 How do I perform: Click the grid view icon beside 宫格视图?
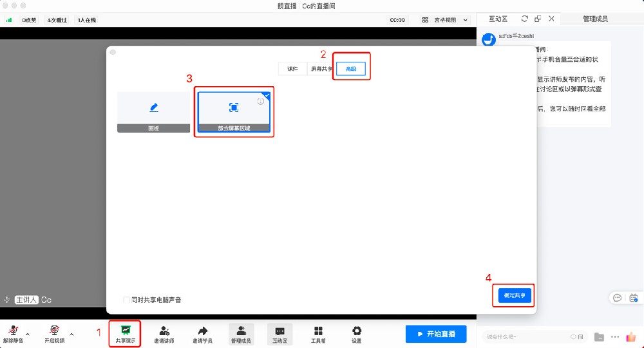pyautogui.click(x=425, y=20)
